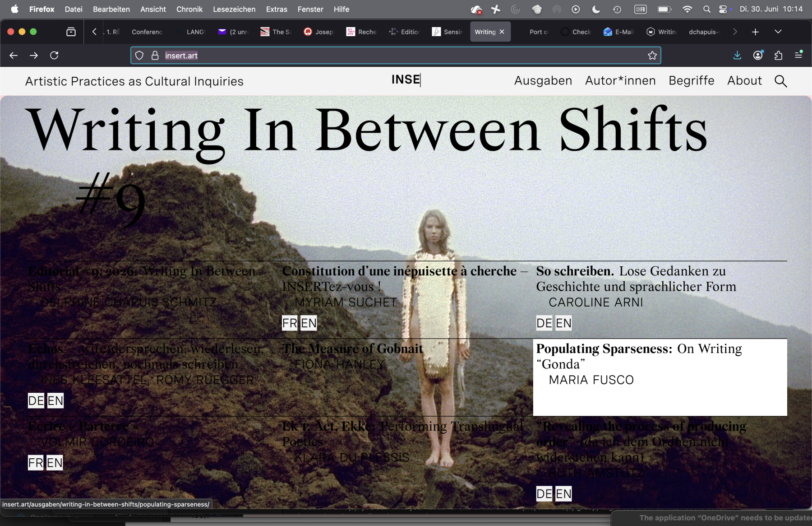Click the browser back arrow
Image resolution: width=812 pixels, height=526 pixels.
[14, 56]
